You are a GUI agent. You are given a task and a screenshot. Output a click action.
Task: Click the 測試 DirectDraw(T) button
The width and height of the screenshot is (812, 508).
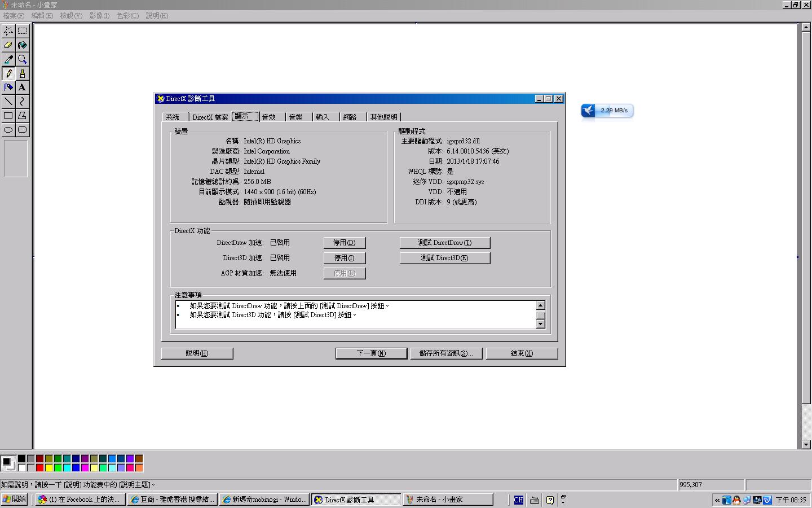[444, 243]
